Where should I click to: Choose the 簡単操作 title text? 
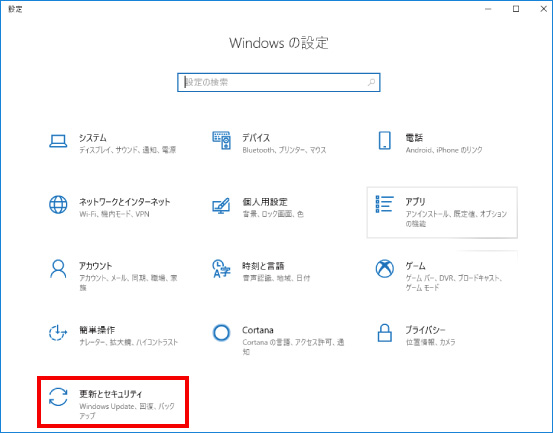pos(97,330)
